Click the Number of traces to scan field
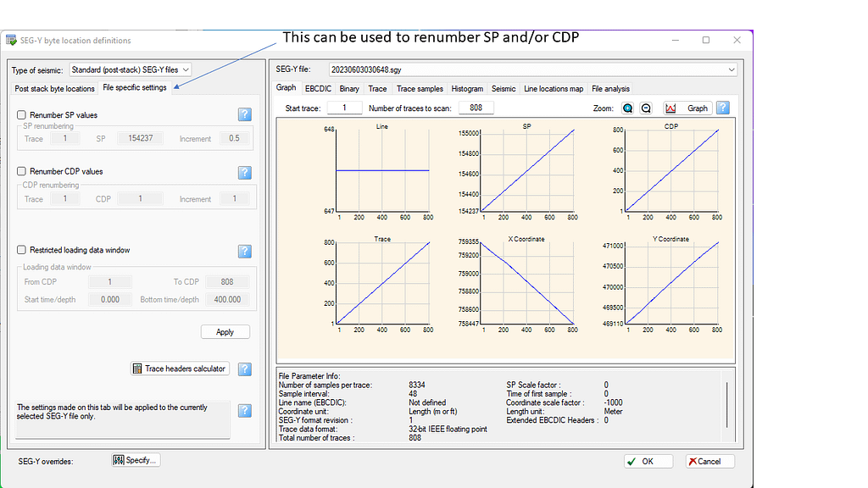 (476, 108)
